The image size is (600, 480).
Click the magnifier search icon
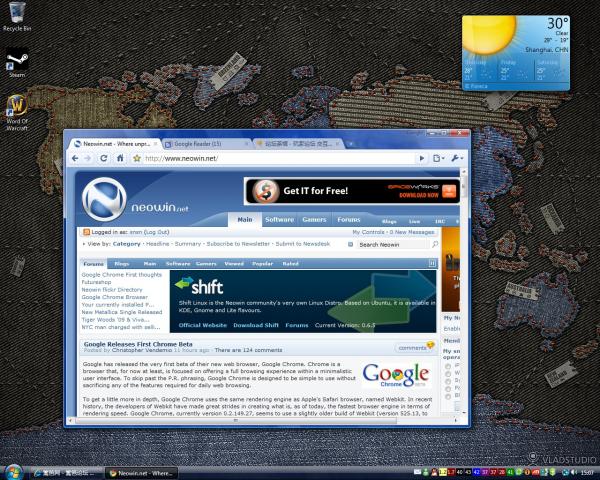pyautogui.click(x=435, y=244)
